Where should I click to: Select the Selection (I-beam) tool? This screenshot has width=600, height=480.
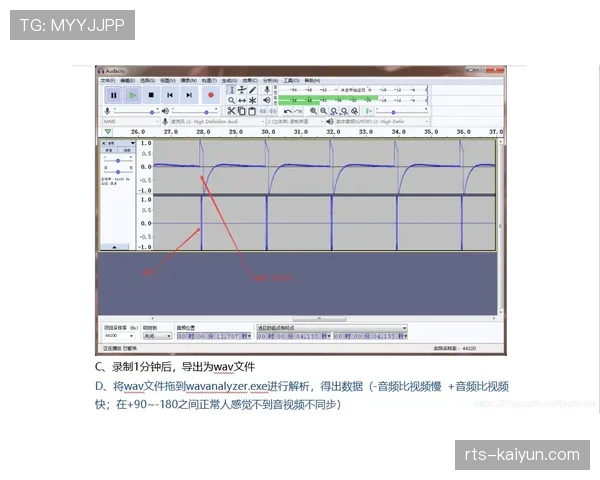(231, 90)
